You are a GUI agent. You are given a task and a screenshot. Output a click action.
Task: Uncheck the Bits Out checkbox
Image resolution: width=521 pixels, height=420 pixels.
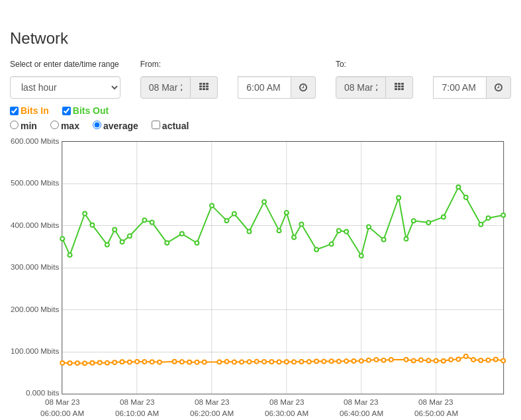pos(66,111)
